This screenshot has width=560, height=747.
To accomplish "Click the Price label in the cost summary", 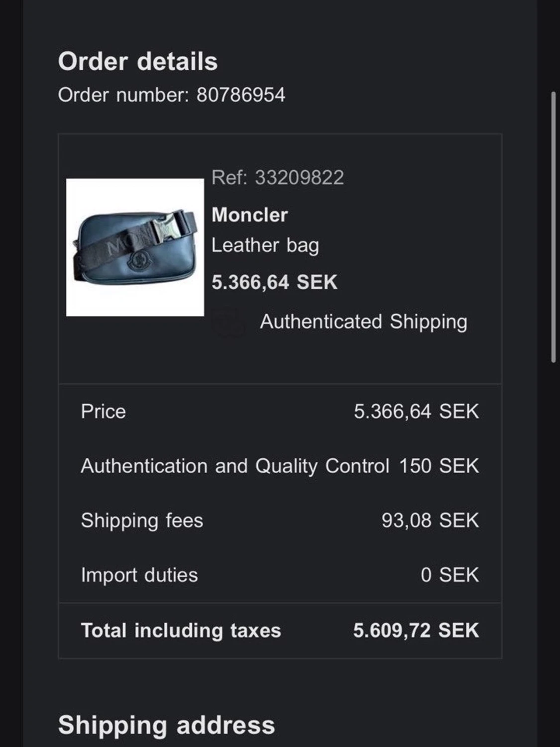I will click(x=103, y=412).
